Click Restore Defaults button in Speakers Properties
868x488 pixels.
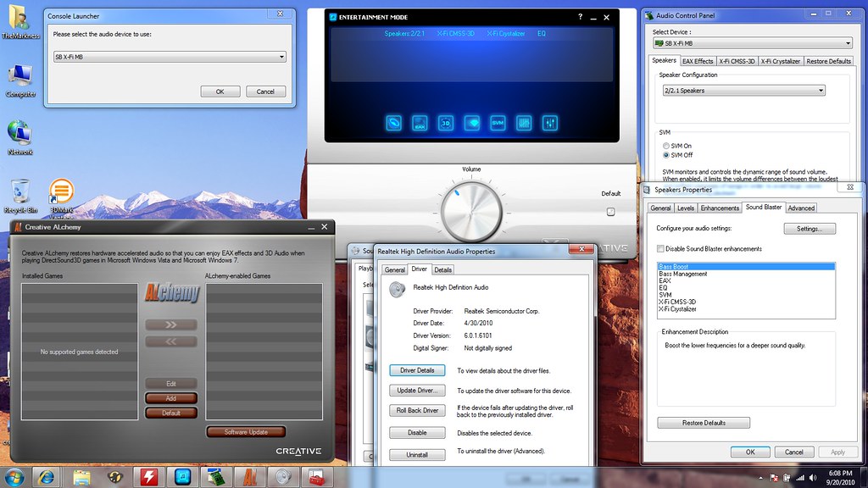[x=704, y=423]
